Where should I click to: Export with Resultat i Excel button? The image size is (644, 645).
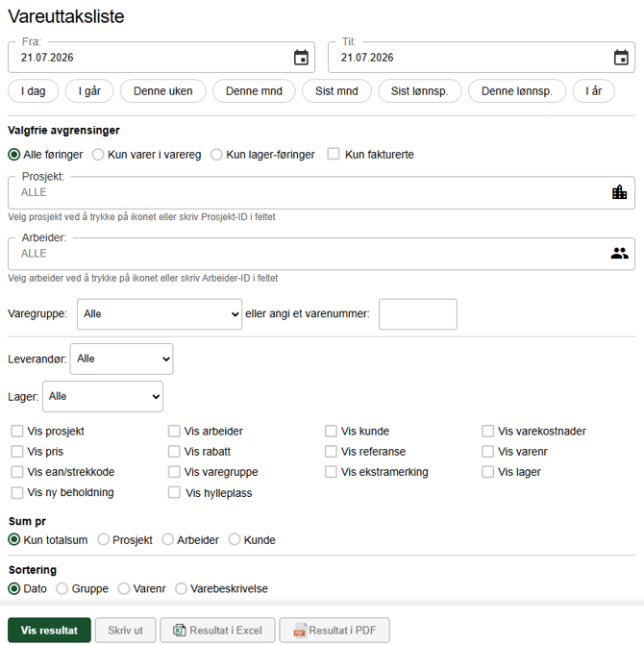pyautogui.click(x=217, y=631)
